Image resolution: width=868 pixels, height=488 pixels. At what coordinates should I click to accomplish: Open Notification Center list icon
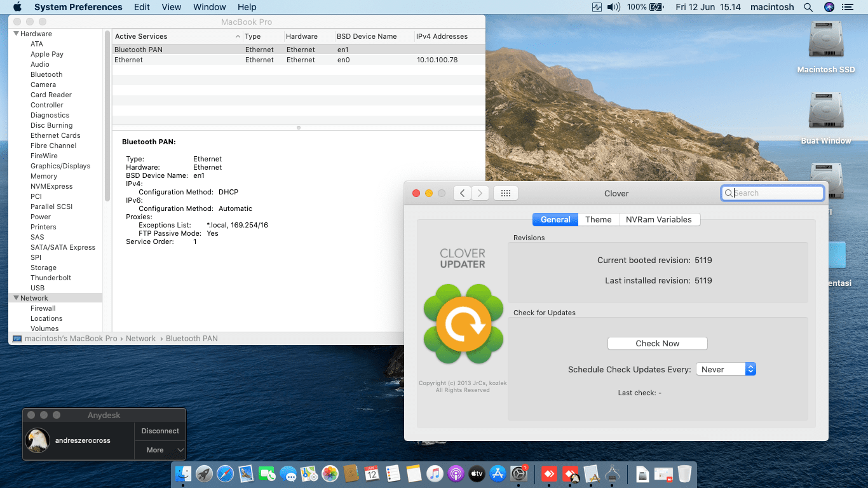click(847, 7)
